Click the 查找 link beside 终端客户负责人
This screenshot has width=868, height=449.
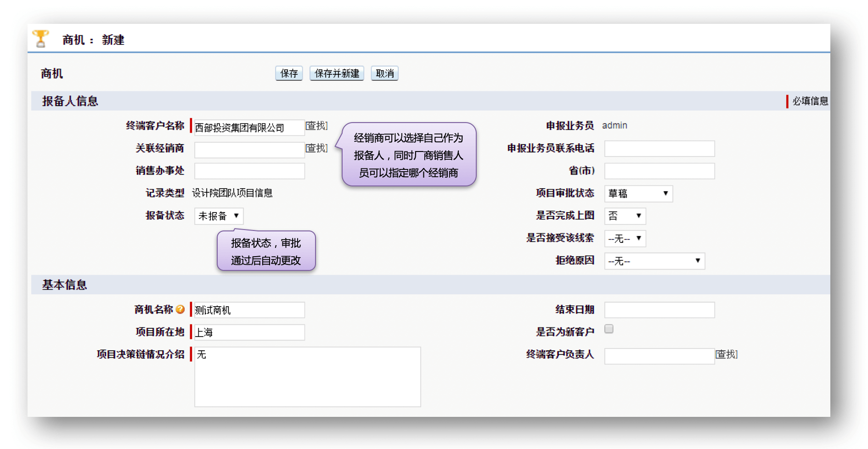(727, 354)
